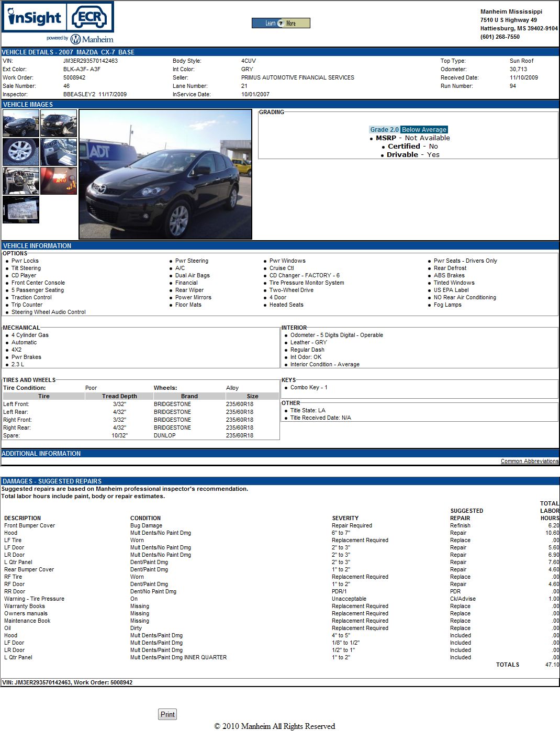Screen dimensions: 560x731
Task: Click the odometer value 30,713
Action: (518, 69)
